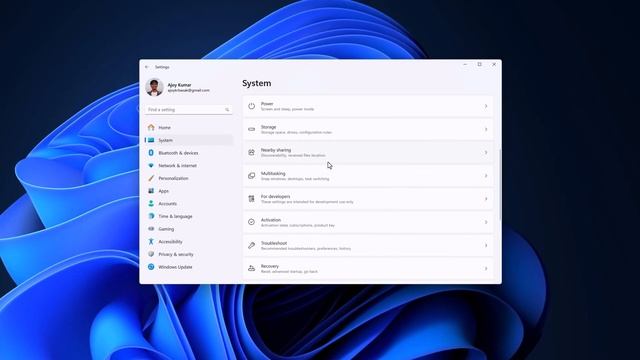
Task: Open Activation settings title
Action: point(271,220)
